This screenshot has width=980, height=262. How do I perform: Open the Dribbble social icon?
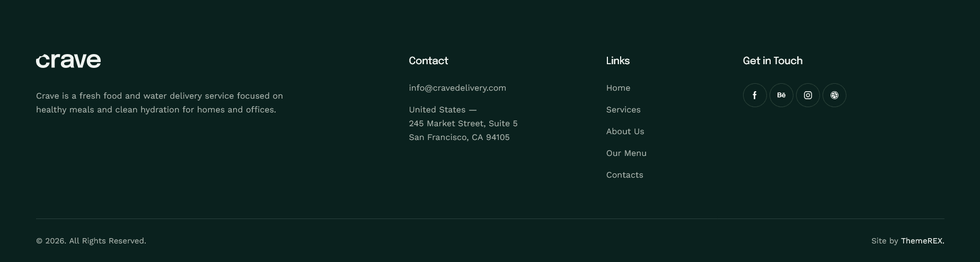[x=834, y=95]
